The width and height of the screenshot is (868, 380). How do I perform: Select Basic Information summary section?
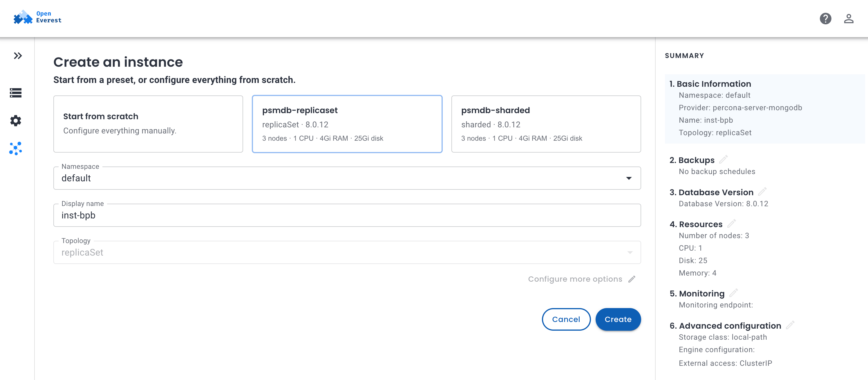click(x=764, y=109)
